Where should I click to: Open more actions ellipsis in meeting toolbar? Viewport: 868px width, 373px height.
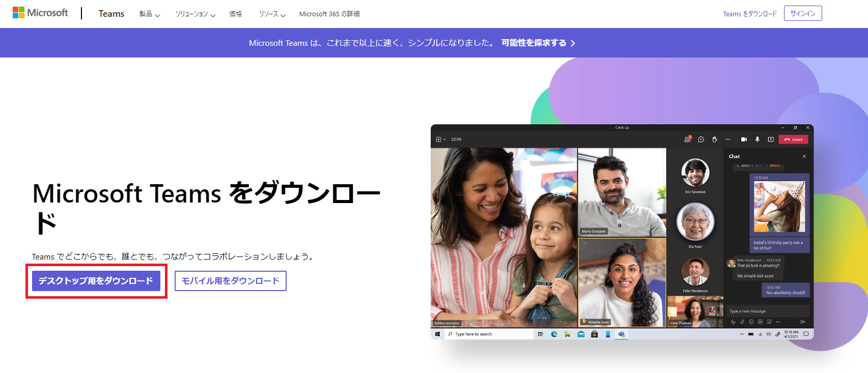728,139
